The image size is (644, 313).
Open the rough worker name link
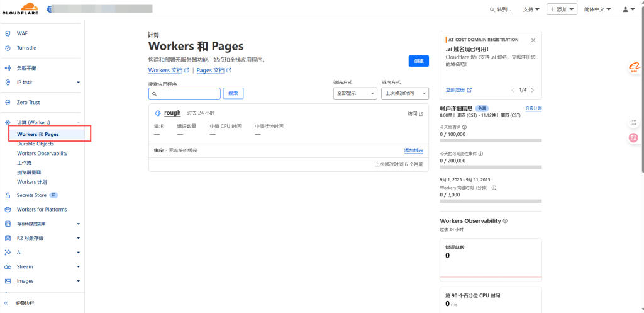(x=172, y=113)
